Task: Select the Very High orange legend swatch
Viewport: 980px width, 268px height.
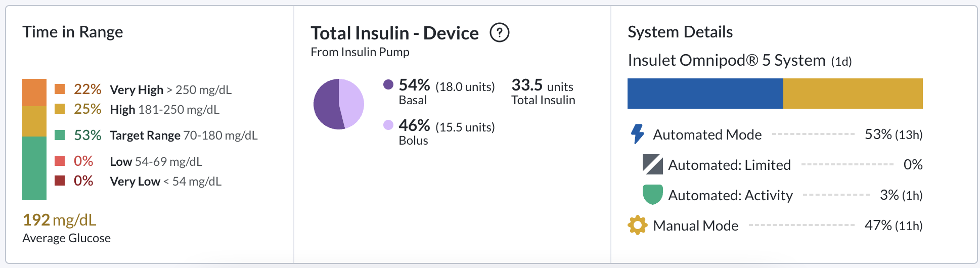Action: click(x=60, y=89)
